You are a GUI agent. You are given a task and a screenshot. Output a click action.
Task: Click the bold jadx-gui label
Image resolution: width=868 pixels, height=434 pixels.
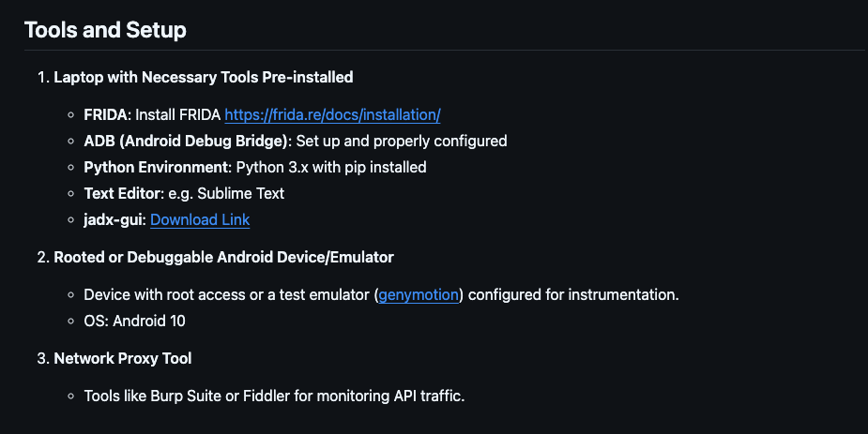[x=114, y=220]
